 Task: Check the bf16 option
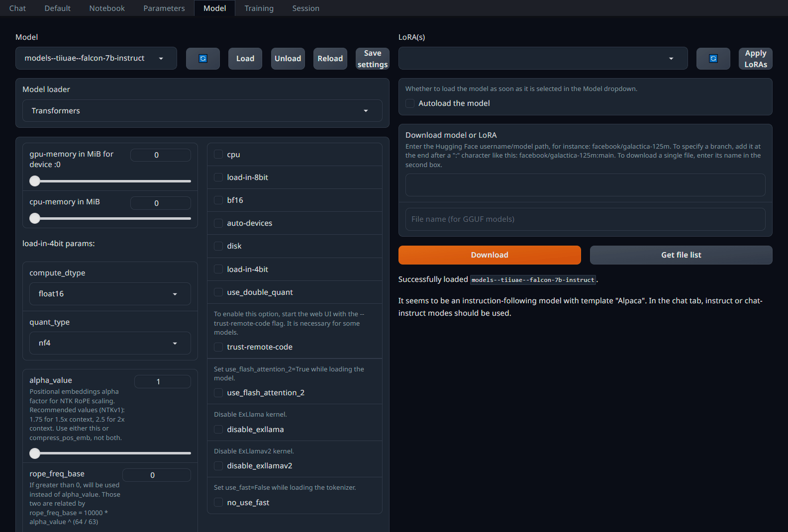pyautogui.click(x=218, y=200)
